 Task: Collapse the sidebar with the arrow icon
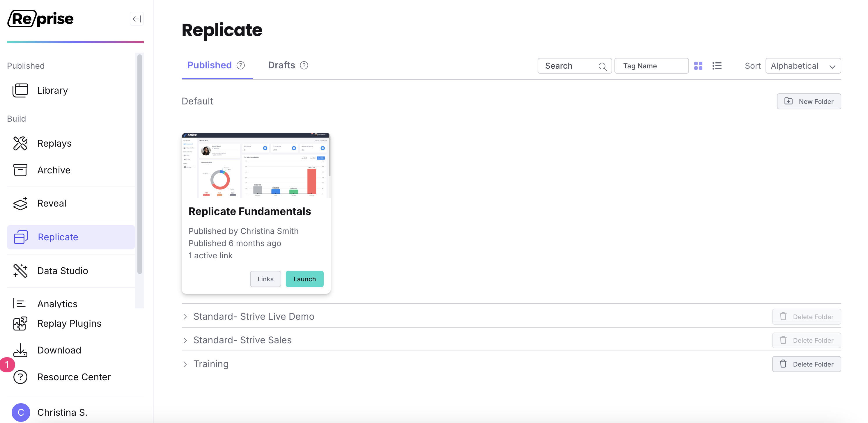pos(137,19)
